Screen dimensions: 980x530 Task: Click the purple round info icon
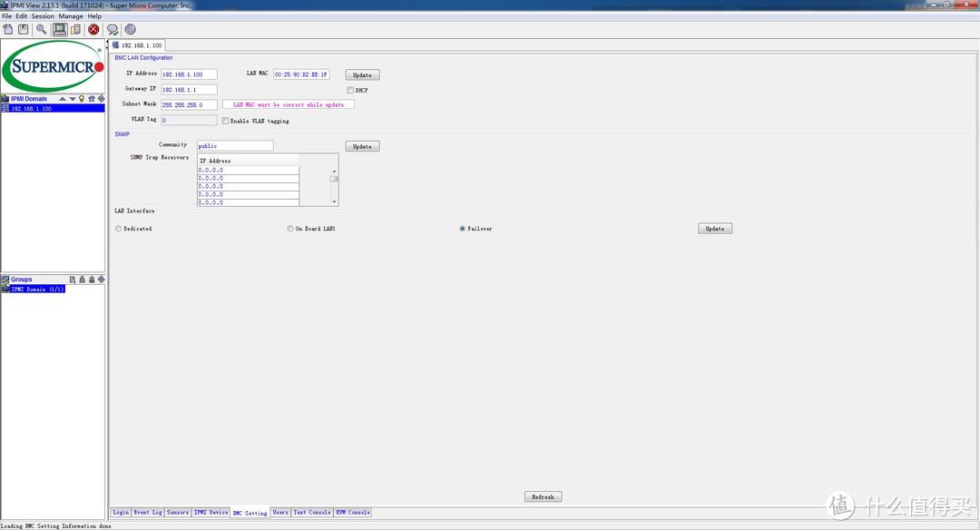tap(131, 29)
